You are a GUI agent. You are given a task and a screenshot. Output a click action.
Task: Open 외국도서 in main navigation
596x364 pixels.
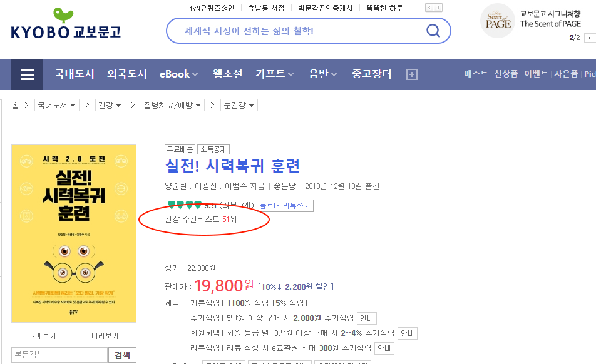[x=127, y=74]
